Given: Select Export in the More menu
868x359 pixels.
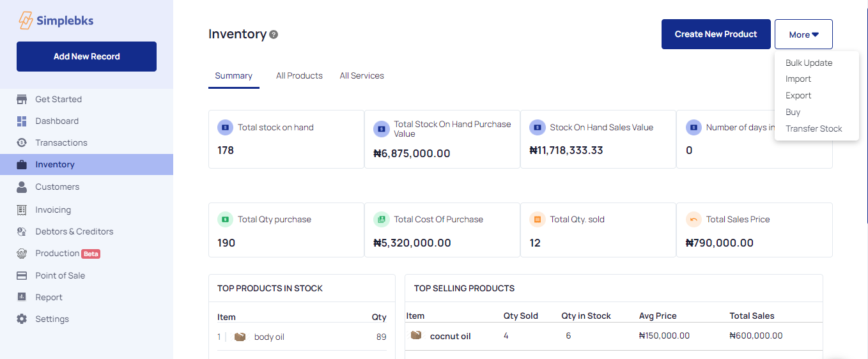Looking at the screenshot, I should pyautogui.click(x=798, y=95).
